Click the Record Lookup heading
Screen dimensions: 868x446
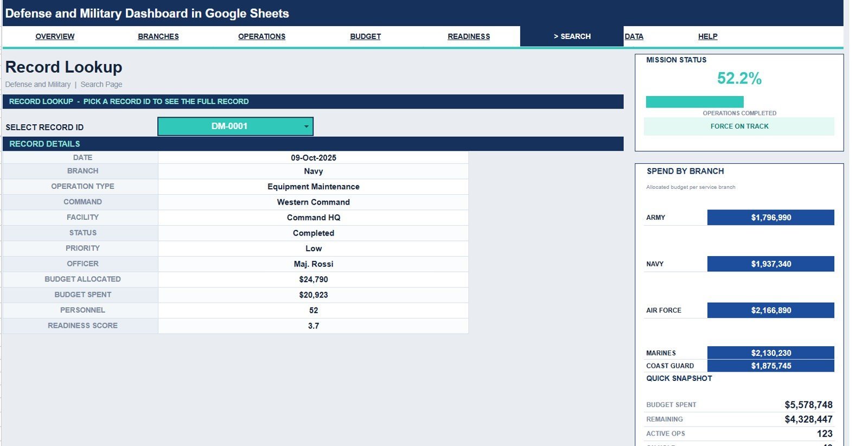pos(63,67)
